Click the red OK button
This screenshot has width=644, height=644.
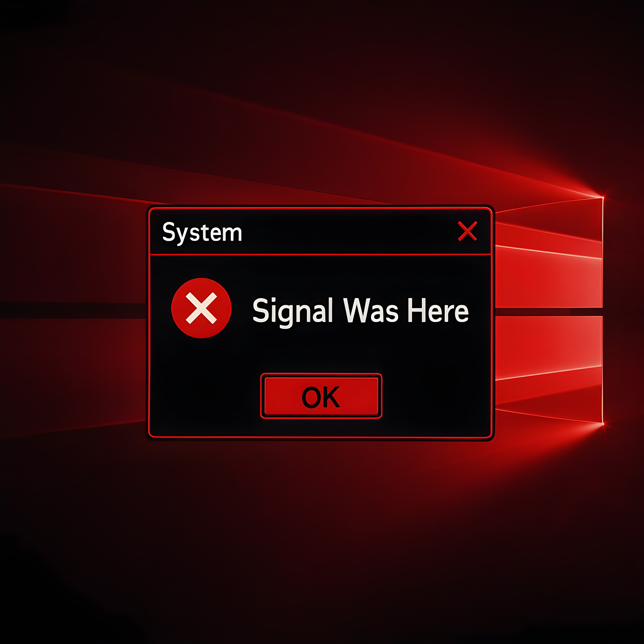pyautogui.click(x=321, y=396)
